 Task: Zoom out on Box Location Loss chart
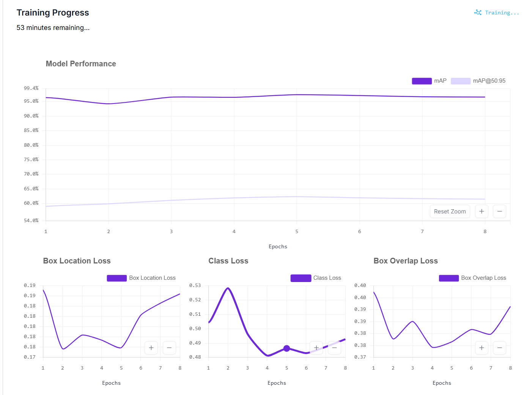click(x=169, y=348)
